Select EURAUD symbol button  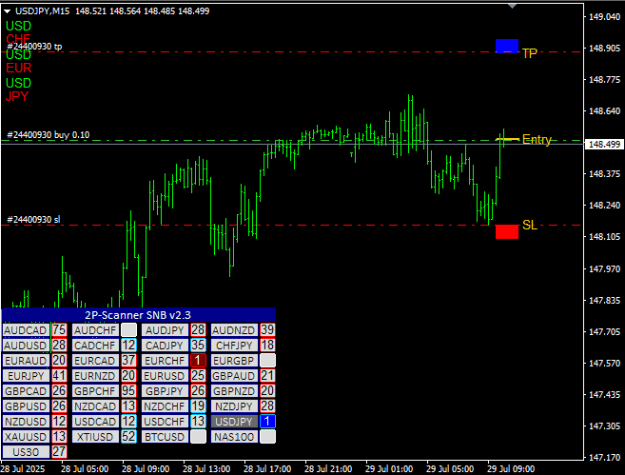26,360
